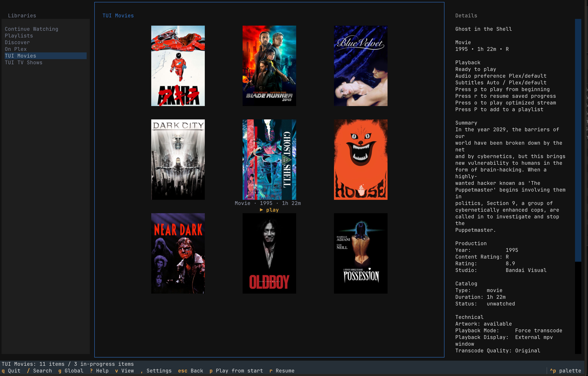Click Play from start in footer
This screenshot has height=376, width=588.
pos(236,371)
